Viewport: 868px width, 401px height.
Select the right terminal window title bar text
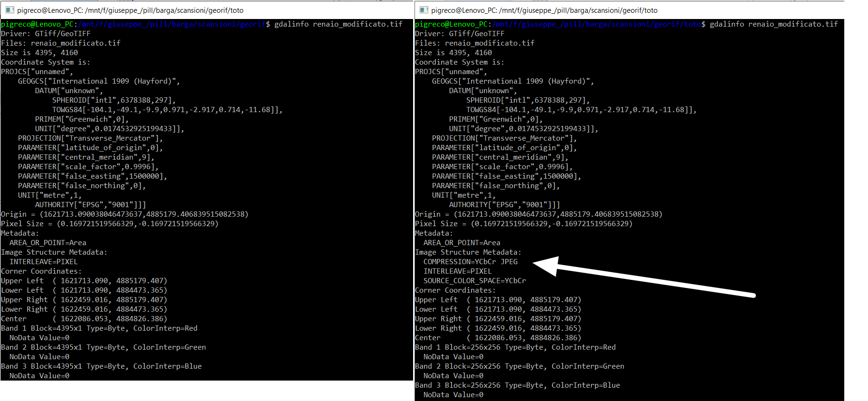click(x=544, y=10)
